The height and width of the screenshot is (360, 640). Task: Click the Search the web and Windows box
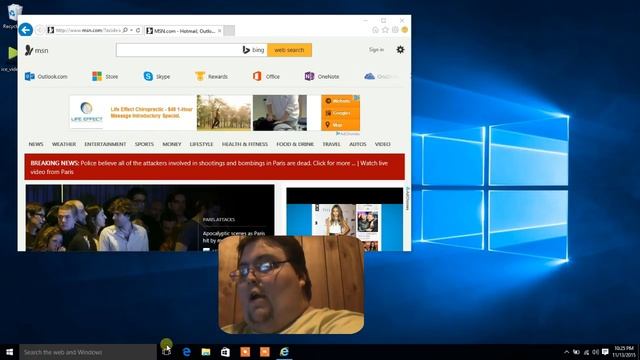pos(88,352)
